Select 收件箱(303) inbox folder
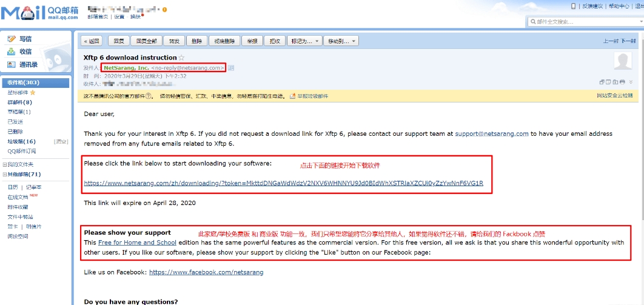 click(x=36, y=82)
